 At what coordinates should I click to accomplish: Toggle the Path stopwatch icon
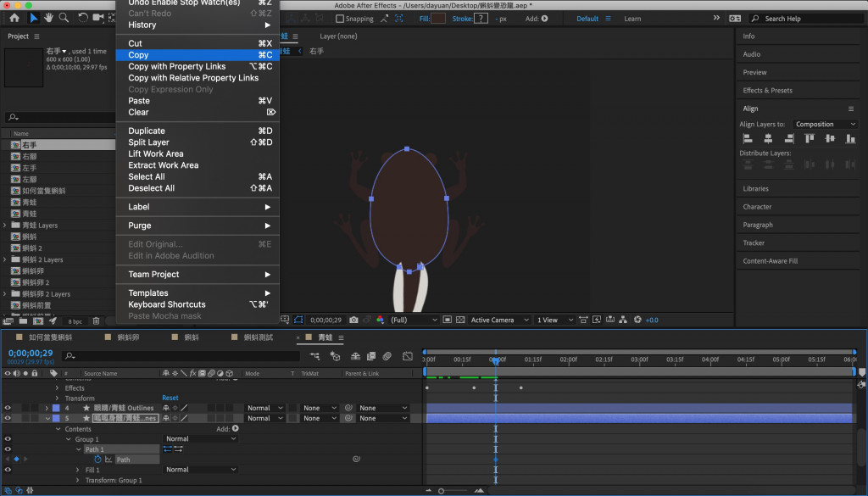[98, 460]
